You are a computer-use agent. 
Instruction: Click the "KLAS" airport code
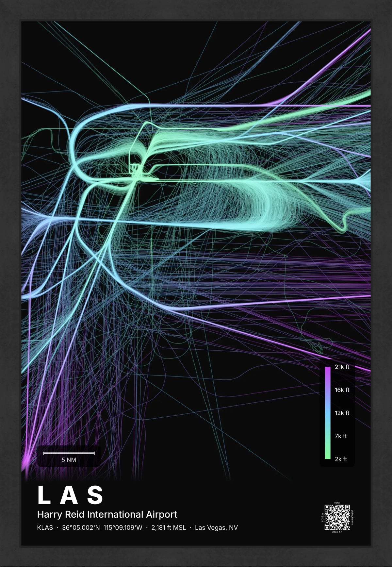pos(45,527)
